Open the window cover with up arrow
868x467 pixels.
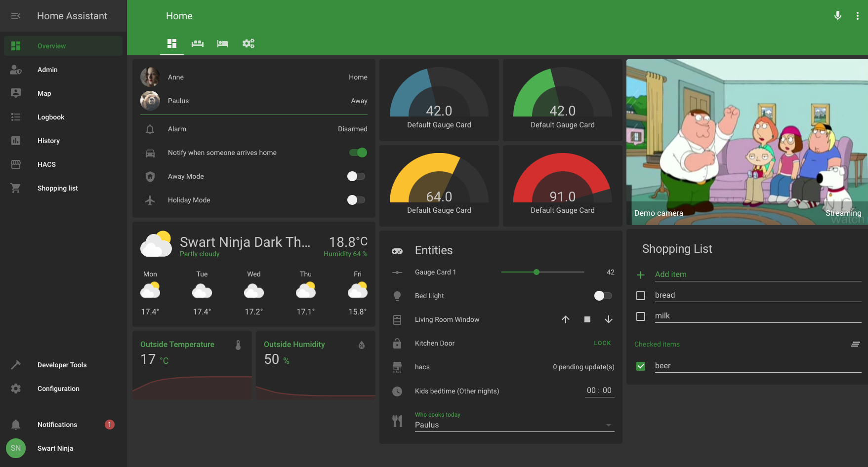click(566, 319)
